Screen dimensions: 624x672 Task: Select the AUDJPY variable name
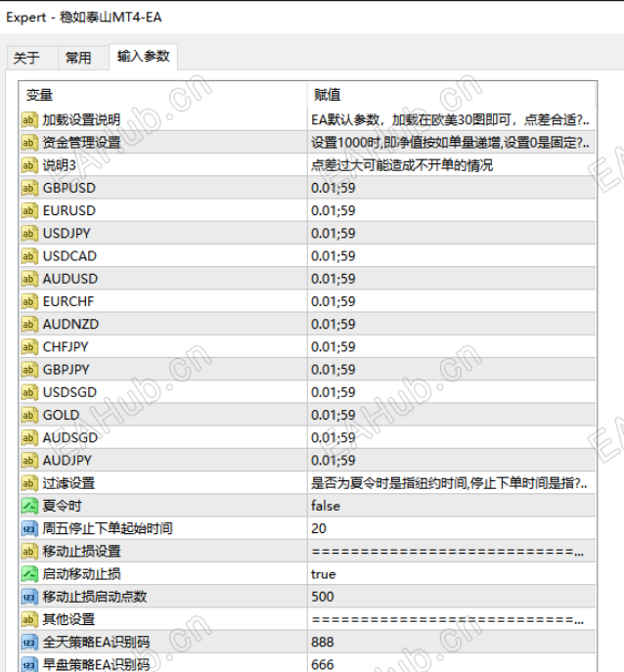(x=67, y=461)
